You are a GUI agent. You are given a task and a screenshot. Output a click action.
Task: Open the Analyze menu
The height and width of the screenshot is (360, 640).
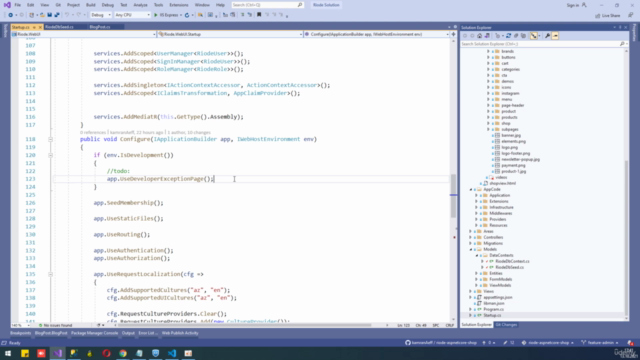pyautogui.click(x=140, y=5)
